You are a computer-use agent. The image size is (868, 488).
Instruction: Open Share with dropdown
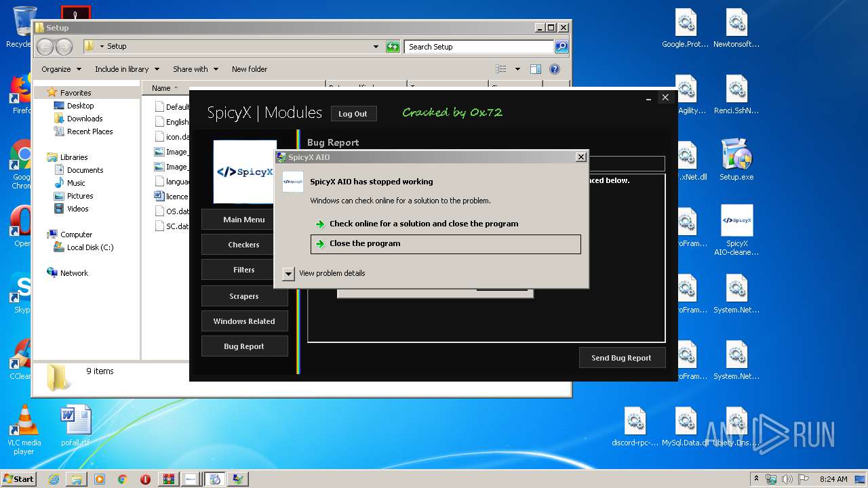[x=195, y=69]
